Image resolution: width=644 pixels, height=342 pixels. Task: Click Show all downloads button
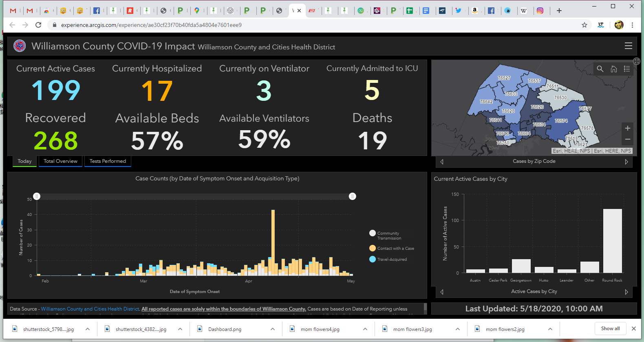(x=610, y=329)
